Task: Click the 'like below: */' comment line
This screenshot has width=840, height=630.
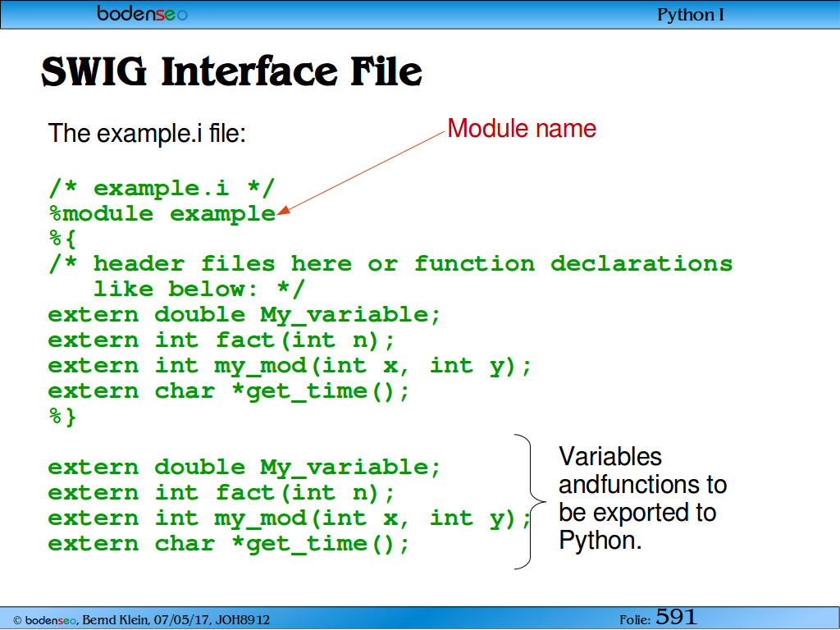Action: coord(199,290)
